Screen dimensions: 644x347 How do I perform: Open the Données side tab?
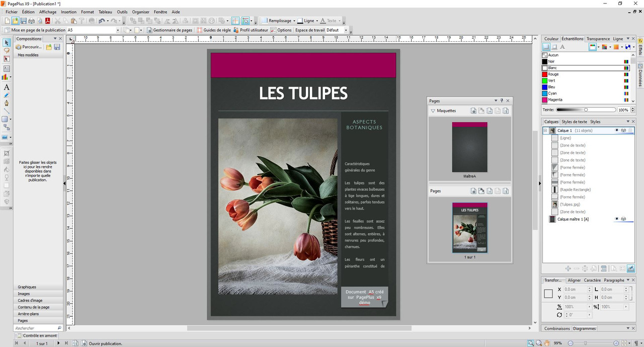click(640, 75)
